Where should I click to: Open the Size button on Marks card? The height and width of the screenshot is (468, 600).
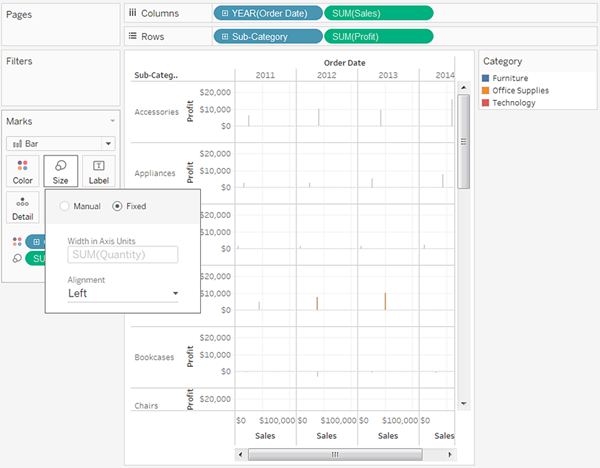point(60,171)
